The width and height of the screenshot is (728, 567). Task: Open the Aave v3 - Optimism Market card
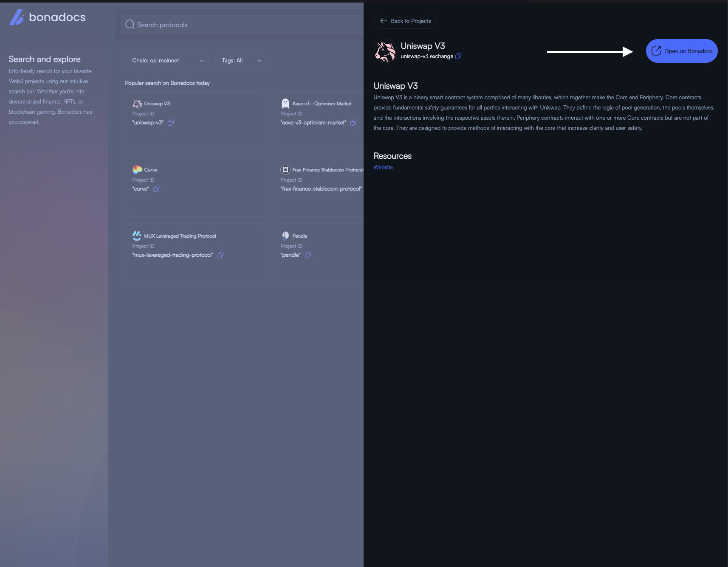(319, 121)
